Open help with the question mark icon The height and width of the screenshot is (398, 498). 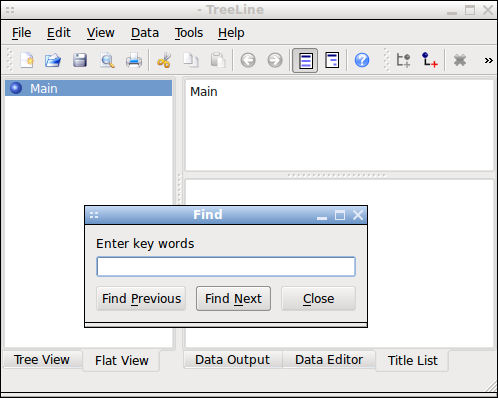pyautogui.click(x=362, y=60)
